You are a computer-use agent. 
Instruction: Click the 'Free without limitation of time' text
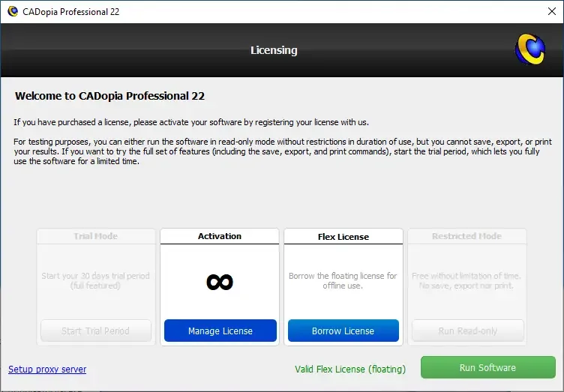click(466, 280)
